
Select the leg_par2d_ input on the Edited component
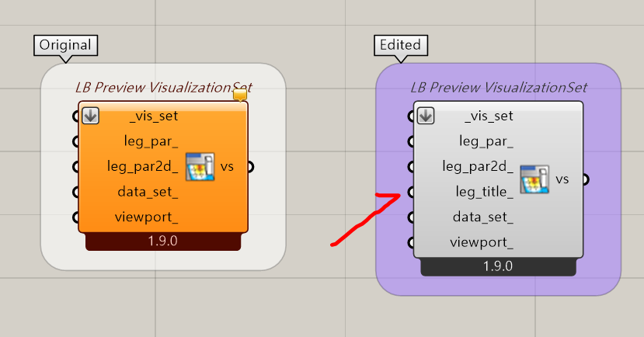pyautogui.click(x=478, y=167)
